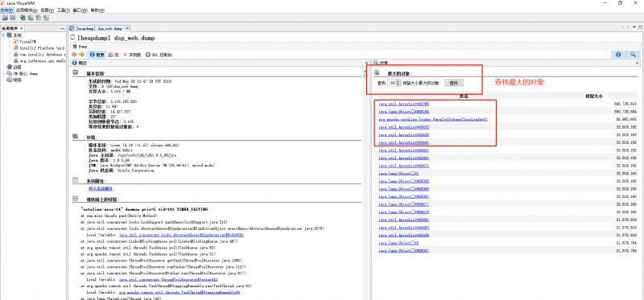Click the forward arrow in heap dump toolbar
Screen dimensions: 644x300
pos(82,55)
